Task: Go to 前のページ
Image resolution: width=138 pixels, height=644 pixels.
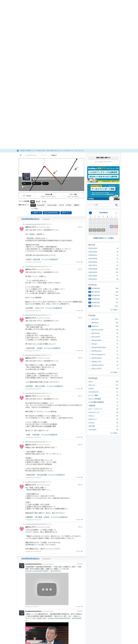Action: pos(37,213)
